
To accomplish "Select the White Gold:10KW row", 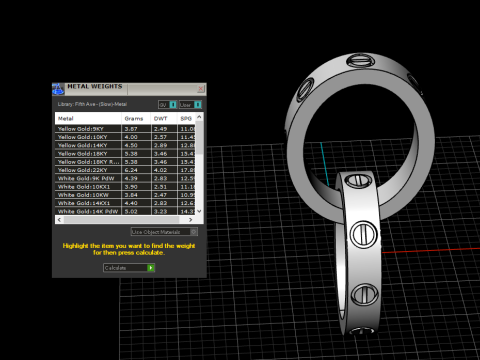I will point(125,195).
